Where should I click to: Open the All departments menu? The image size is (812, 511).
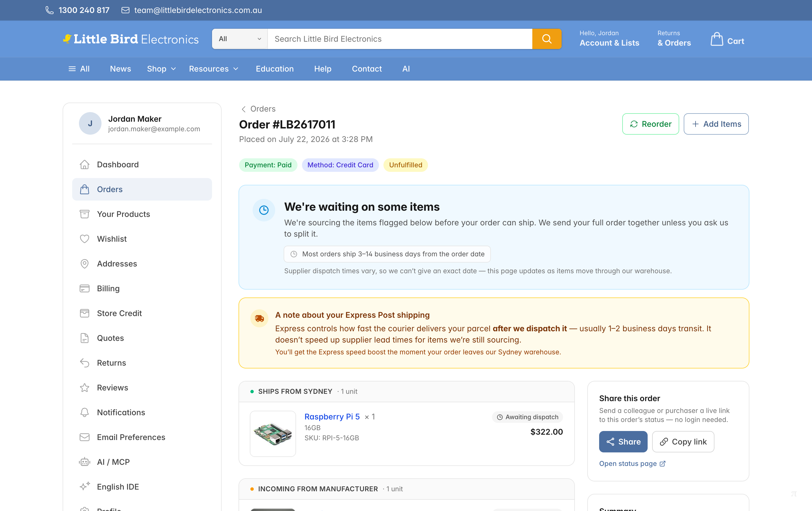click(79, 69)
